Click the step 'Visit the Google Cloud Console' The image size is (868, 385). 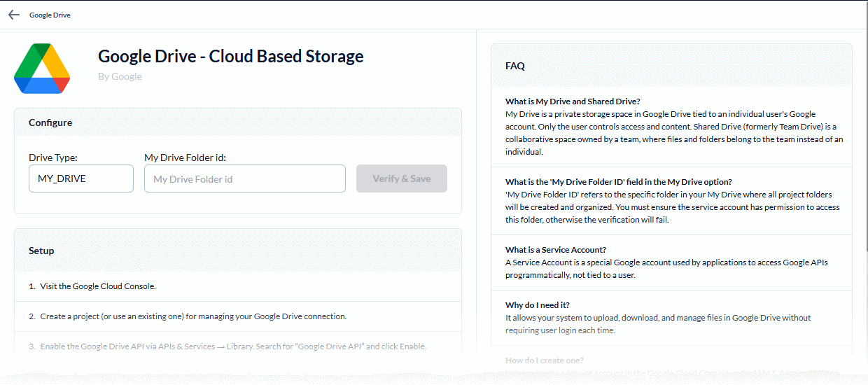pyautogui.click(x=238, y=286)
